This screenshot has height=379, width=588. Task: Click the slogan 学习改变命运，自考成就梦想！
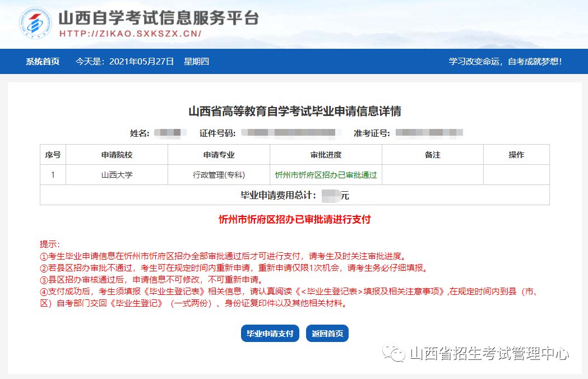pos(505,62)
